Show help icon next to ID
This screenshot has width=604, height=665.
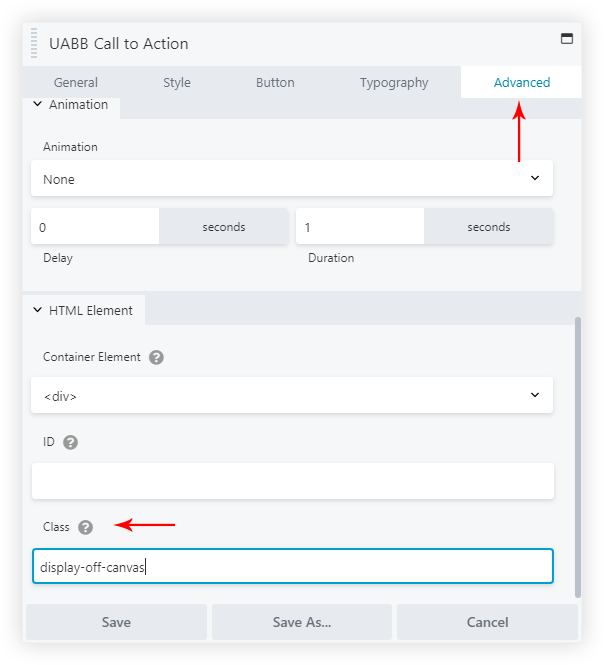70,442
